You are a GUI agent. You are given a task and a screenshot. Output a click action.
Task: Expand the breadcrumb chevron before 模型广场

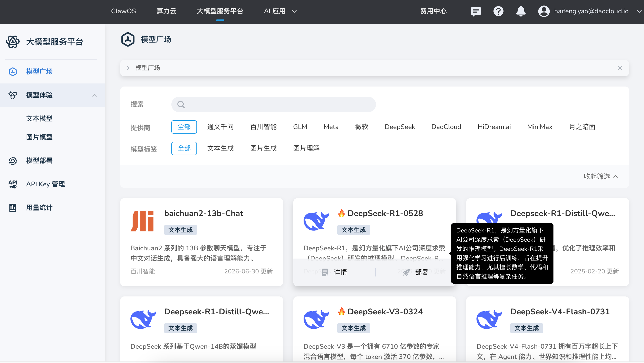(x=128, y=68)
